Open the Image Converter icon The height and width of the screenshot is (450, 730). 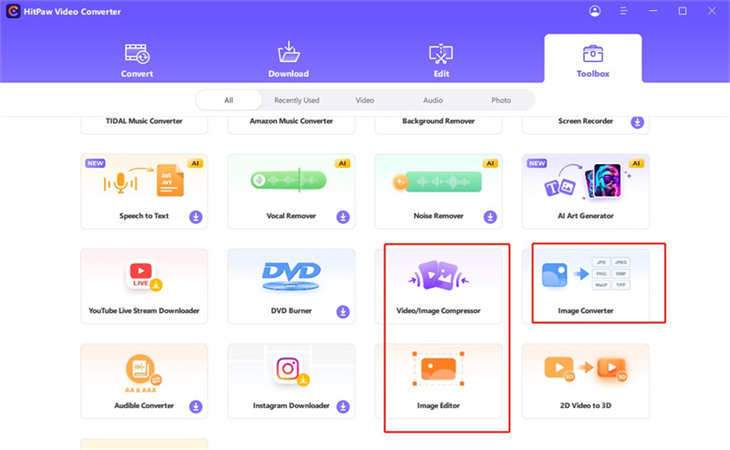pyautogui.click(x=586, y=275)
